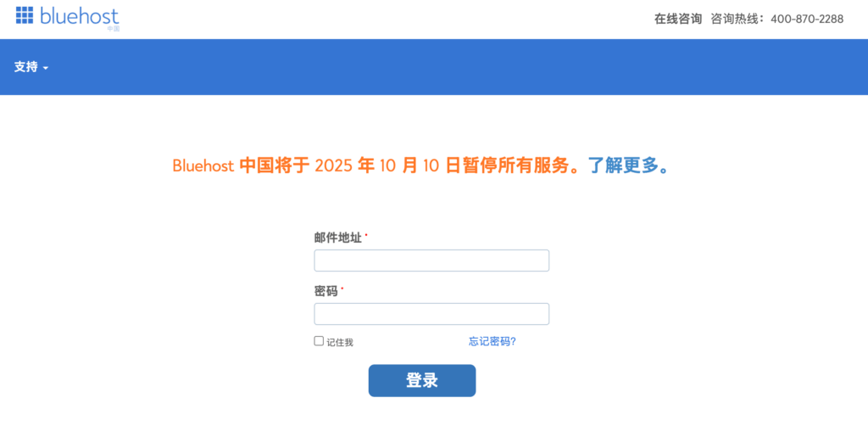Open the 忘记密码? forgot password link
The width and height of the screenshot is (868, 426).
pos(492,341)
